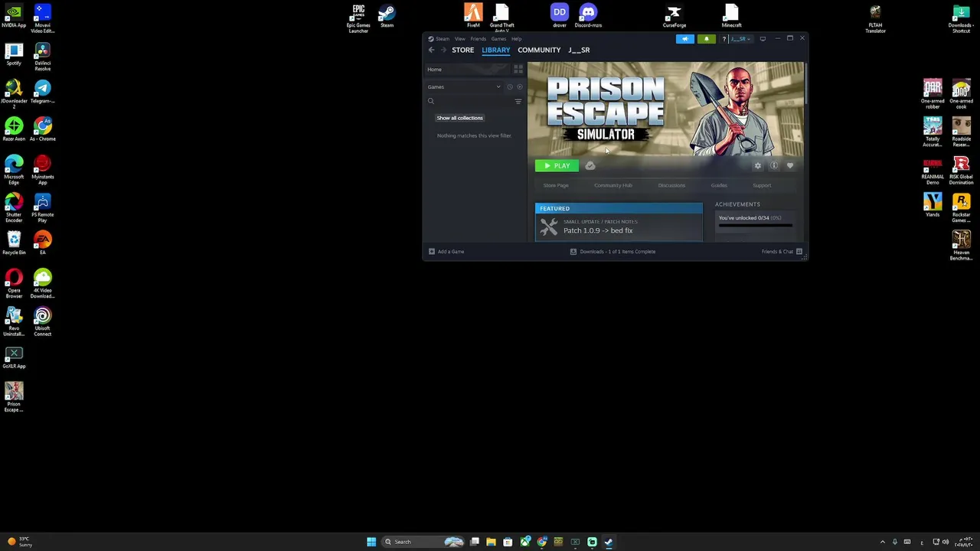980x551 pixels.
Task: Expand the Games dropdown in the library
Action: (x=498, y=86)
